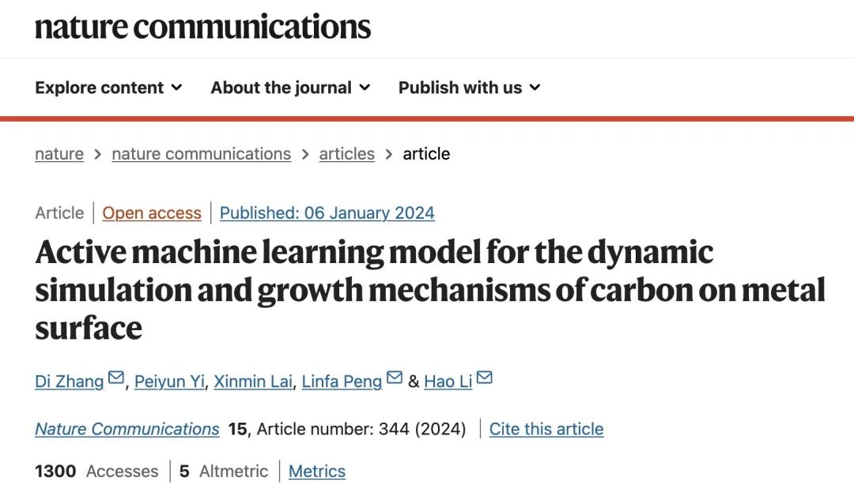Click the mail icon after Hao Li

point(484,377)
